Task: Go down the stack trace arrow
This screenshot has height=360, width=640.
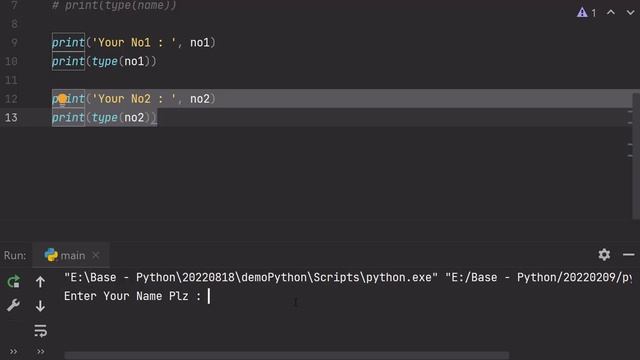Action: click(40, 306)
